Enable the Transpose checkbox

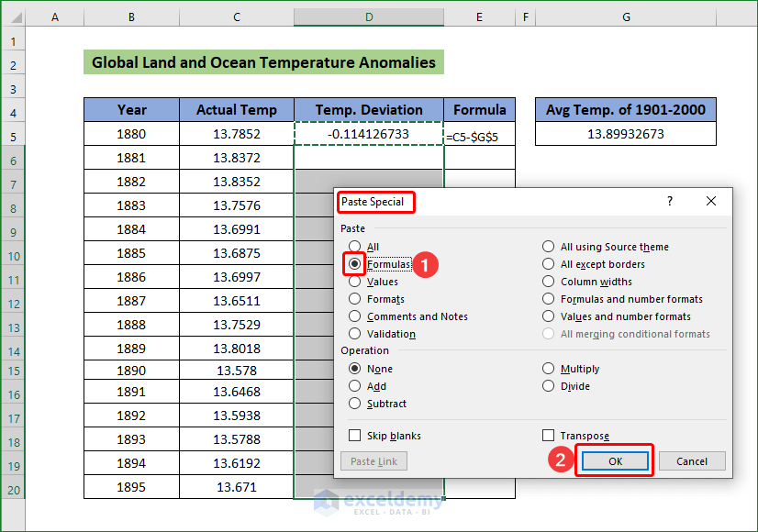[549, 435]
